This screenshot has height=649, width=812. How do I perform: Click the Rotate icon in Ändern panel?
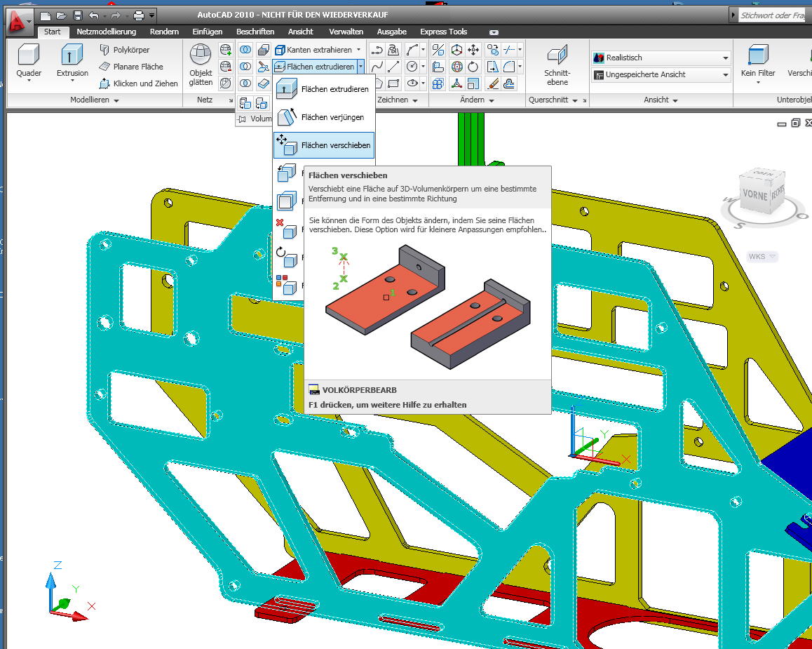click(x=473, y=66)
